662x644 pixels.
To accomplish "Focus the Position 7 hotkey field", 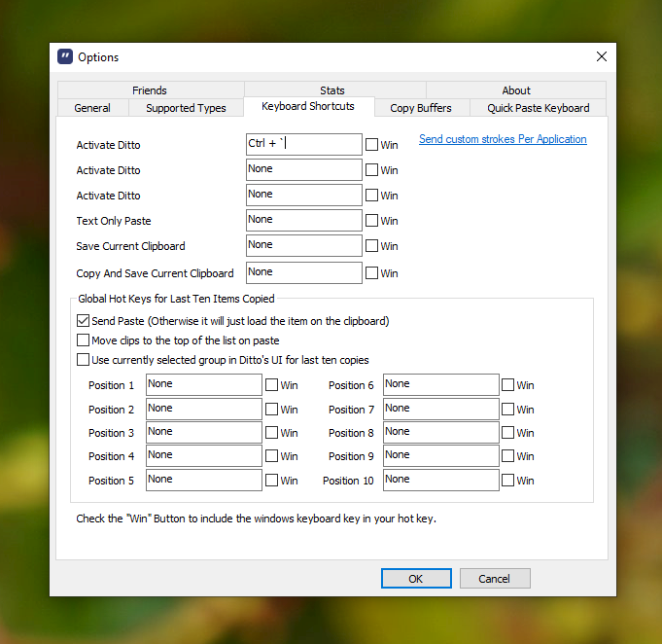I will pyautogui.click(x=441, y=409).
